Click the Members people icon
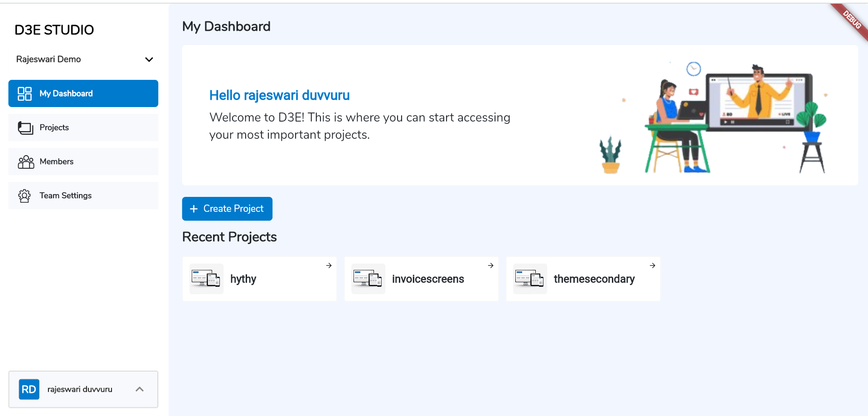This screenshot has height=416, width=868. [26, 162]
